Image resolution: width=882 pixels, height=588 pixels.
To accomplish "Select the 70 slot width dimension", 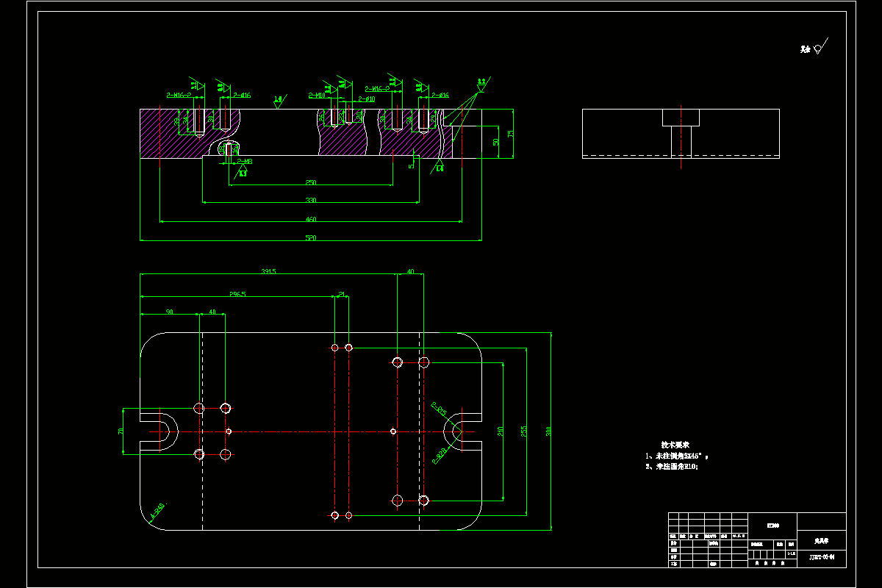I will pyautogui.click(x=121, y=431).
